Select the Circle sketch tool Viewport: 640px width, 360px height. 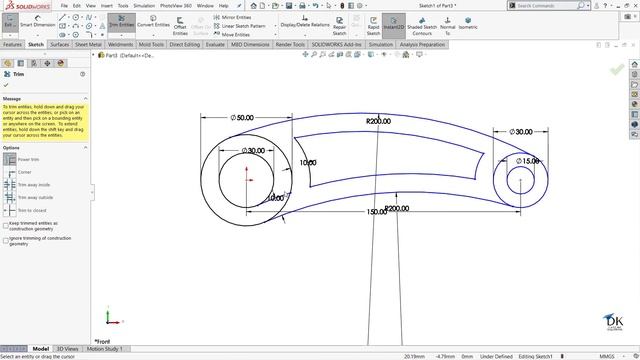(x=76, y=18)
